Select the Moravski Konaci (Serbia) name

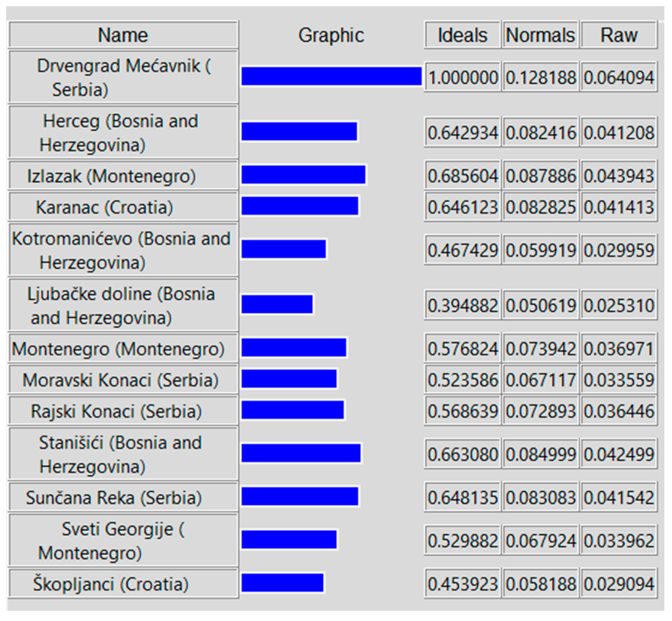[x=123, y=380]
